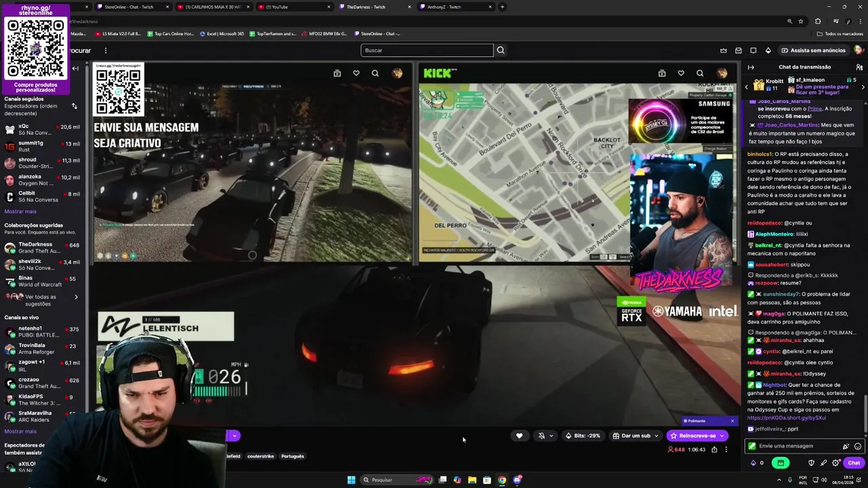Click Mostrar mais under followed channels
The width and height of the screenshot is (868, 488).
(20, 211)
